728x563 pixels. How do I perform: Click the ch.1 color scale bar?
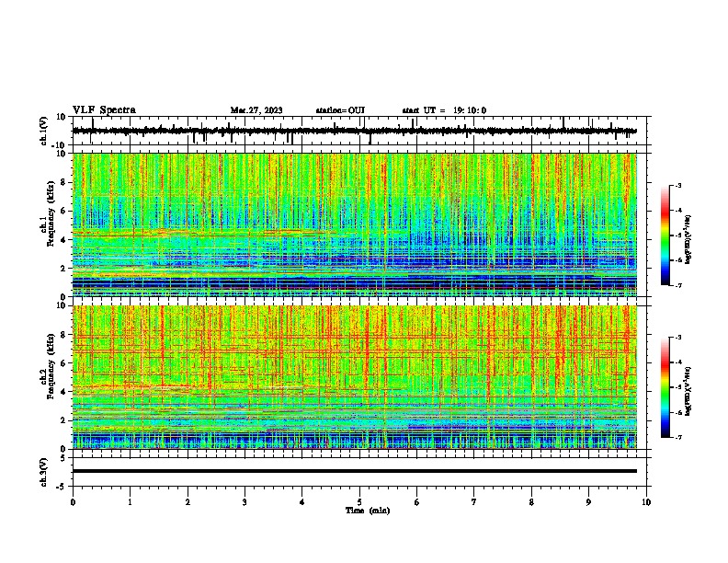(665, 236)
